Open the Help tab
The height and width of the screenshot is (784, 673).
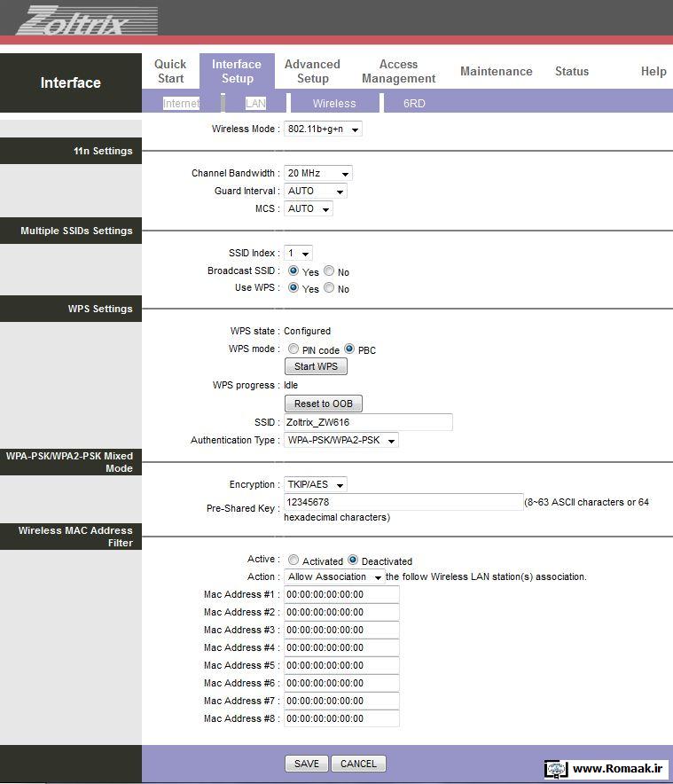[x=653, y=71]
